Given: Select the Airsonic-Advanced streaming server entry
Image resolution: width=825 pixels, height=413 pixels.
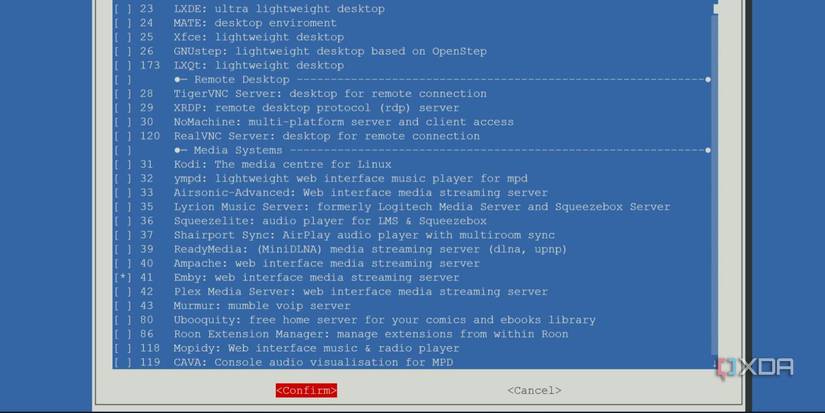Looking at the screenshot, I should 411,193.
